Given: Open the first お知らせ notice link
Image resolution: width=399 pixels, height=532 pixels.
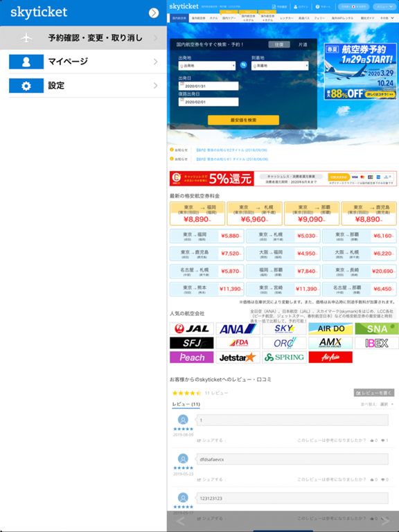Looking at the screenshot, I should (x=232, y=150).
